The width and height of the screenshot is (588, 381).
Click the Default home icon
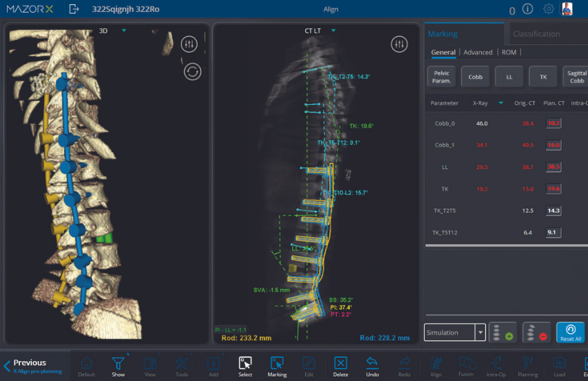pyautogui.click(x=86, y=366)
